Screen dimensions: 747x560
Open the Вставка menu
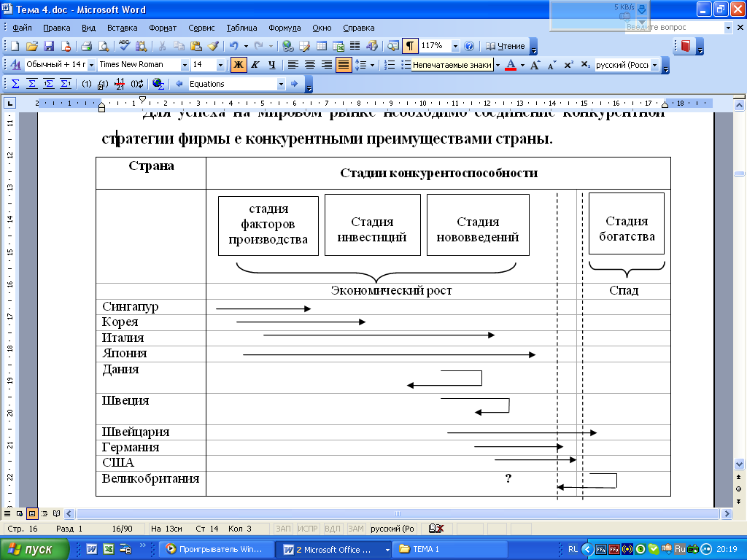122,28
